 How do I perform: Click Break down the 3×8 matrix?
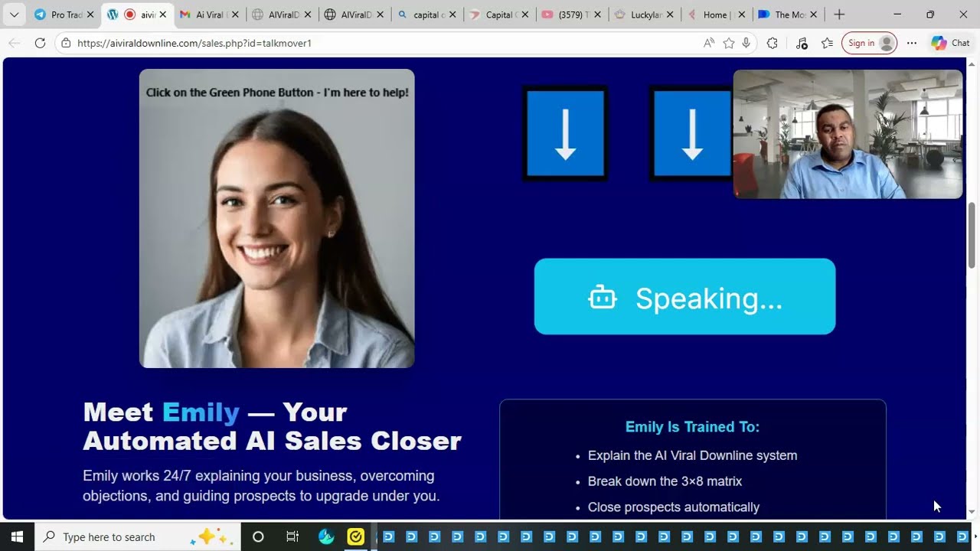(665, 481)
